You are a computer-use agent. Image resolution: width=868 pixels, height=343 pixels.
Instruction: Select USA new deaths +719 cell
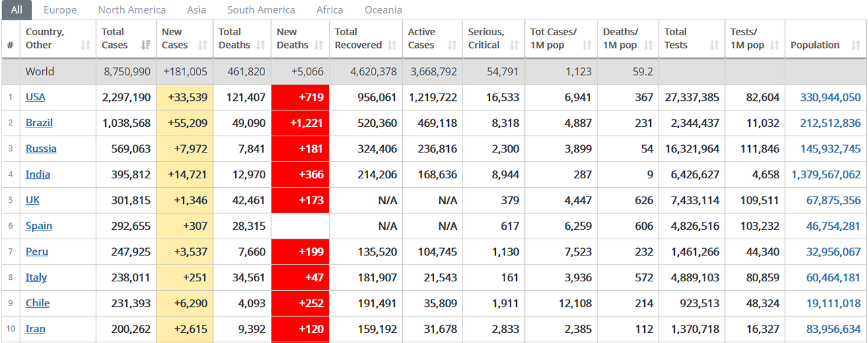[300, 97]
